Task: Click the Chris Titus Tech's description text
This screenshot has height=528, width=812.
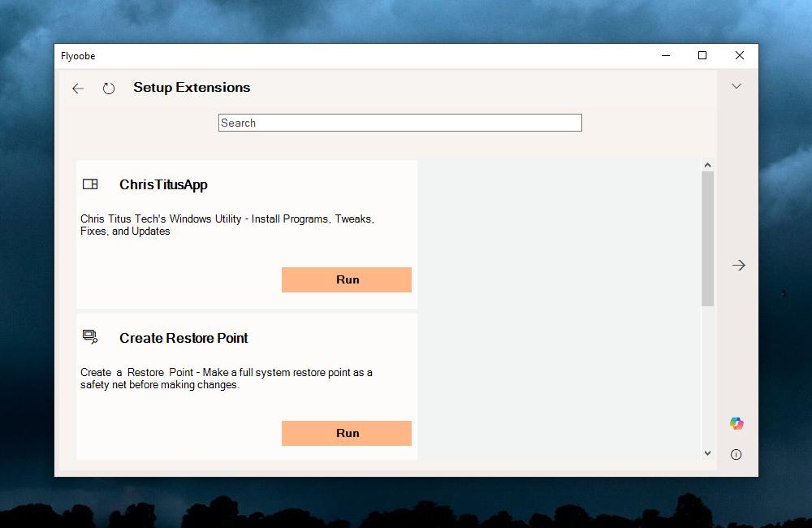Action: coord(227,225)
